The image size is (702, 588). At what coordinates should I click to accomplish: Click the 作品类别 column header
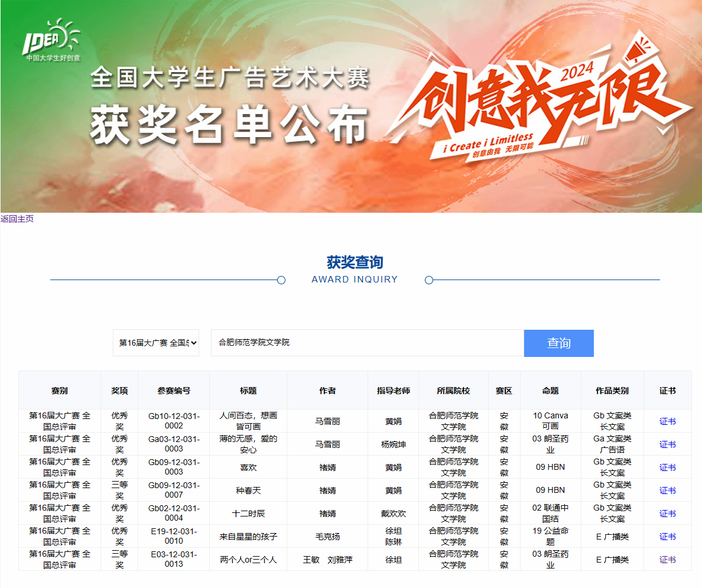pos(612,391)
